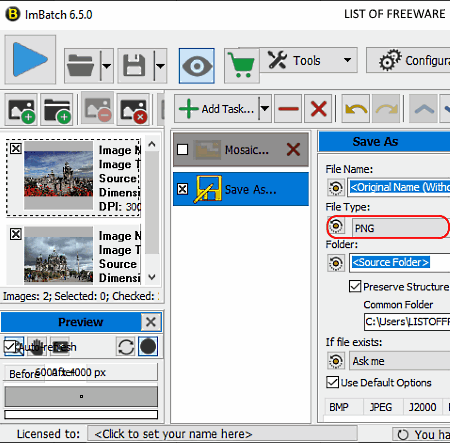Select the Mosaic task row
450x443 pixels.
coord(241,150)
